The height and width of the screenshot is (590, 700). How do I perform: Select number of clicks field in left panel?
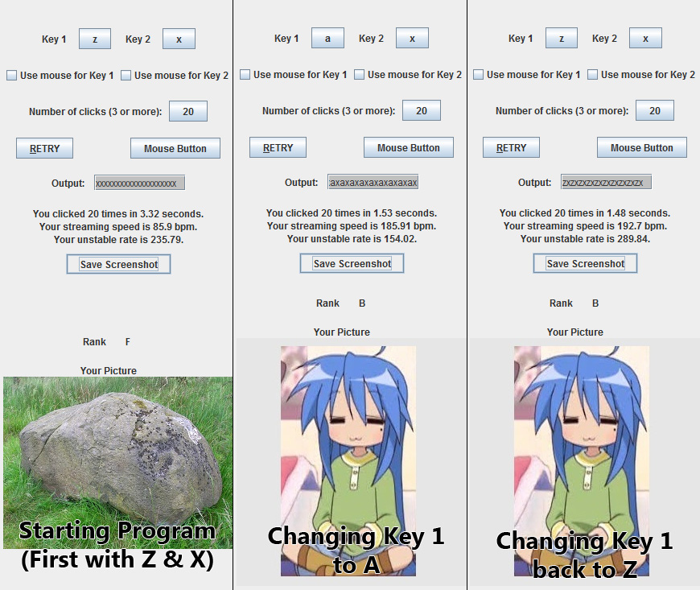(188, 111)
